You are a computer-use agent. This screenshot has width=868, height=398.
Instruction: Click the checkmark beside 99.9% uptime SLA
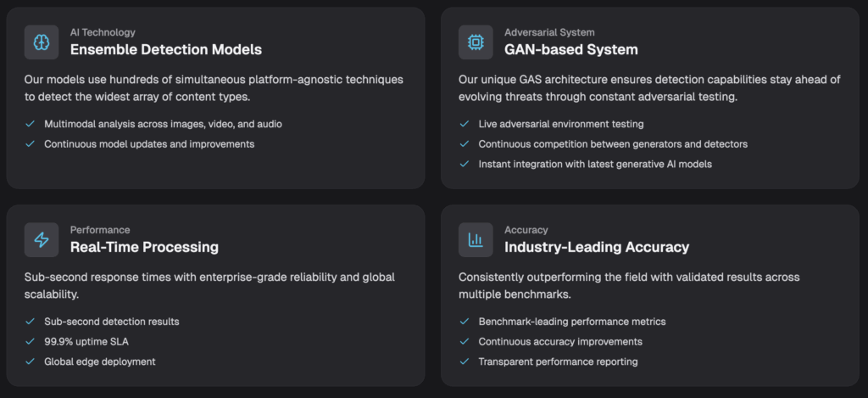[x=29, y=341]
